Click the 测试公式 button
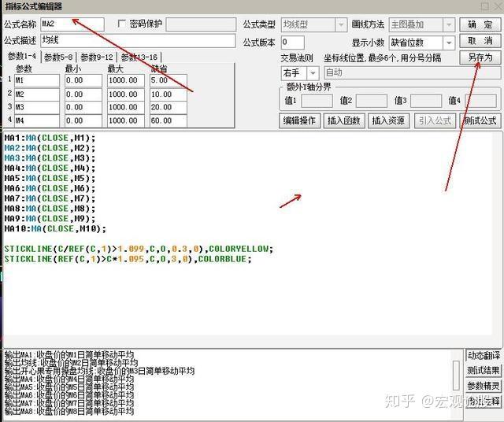 point(480,120)
